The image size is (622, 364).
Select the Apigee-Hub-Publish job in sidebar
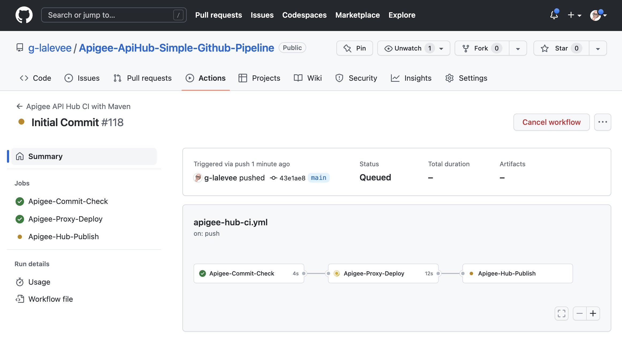63,237
